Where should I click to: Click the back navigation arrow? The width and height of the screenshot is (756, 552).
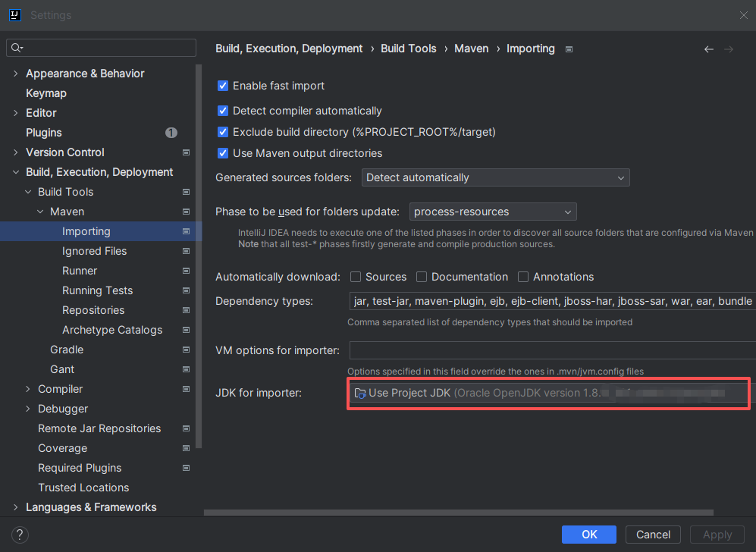[708, 49]
